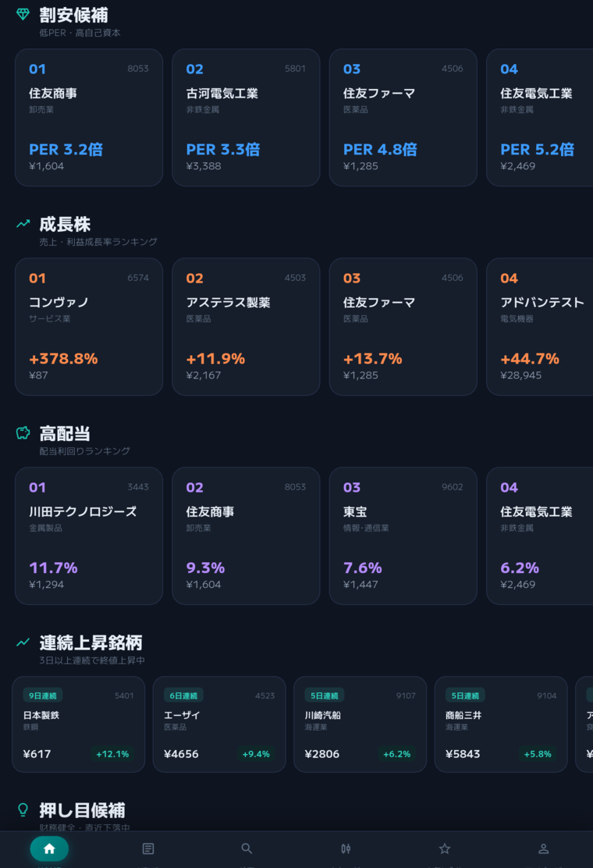Click stock code 5801 on 古河電気工業 card

coord(295,69)
